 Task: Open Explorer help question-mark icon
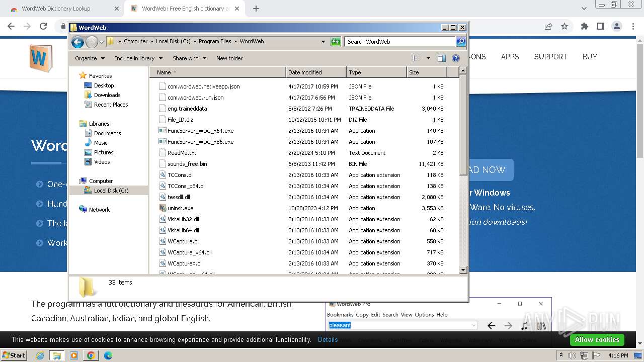point(456,58)
